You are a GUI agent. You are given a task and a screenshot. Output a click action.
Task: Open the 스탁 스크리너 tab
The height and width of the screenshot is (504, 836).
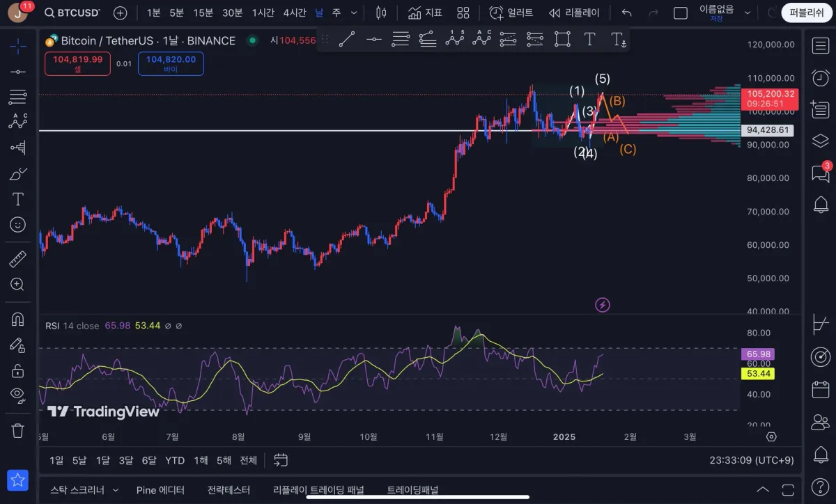[x=76, y=490]
